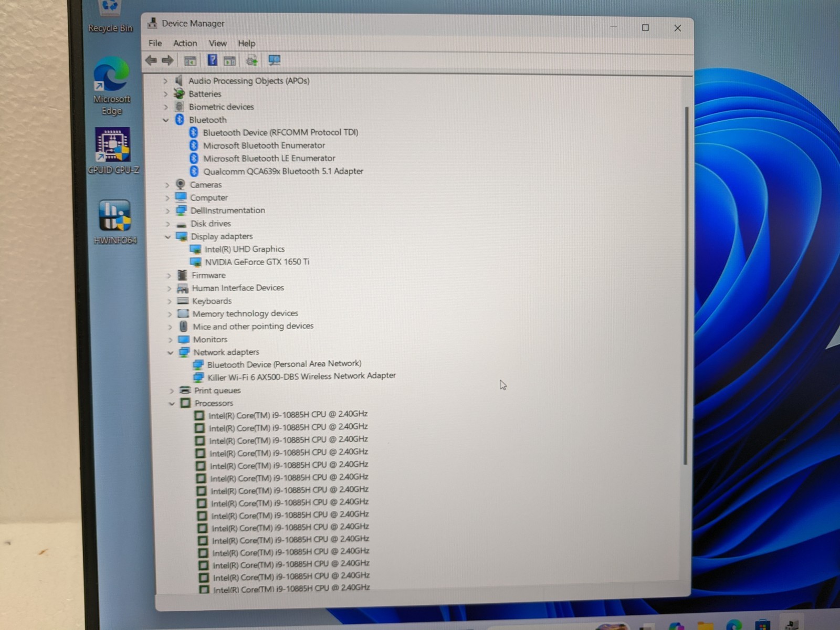Expand the Computer category

(x=167, y=198)
